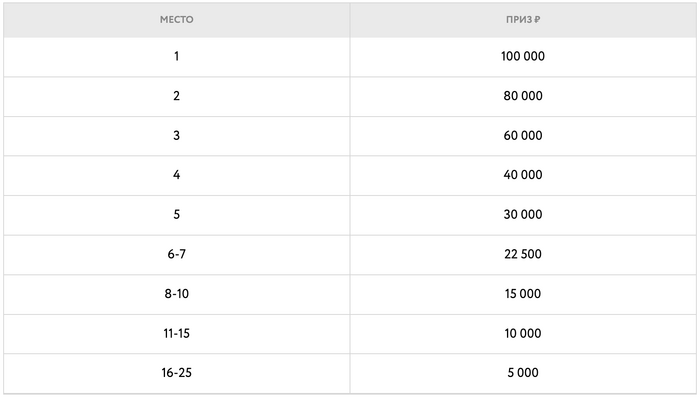Screen dimensions: 700x399
Task: Click the place 5 cell
Action: [x=176, y=215]
